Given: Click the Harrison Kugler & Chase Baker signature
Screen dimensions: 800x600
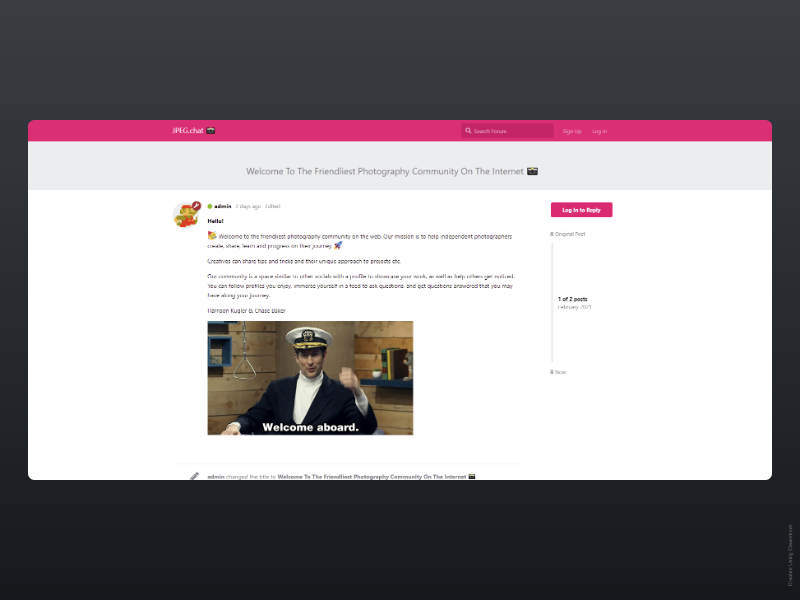Looking at the screenshot, I should pos(246,311).
